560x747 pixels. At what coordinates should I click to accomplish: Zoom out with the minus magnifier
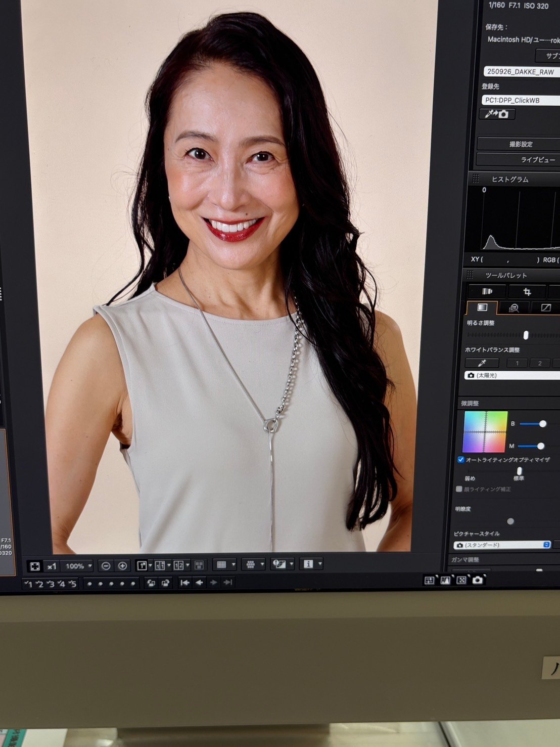click(106, 566)
